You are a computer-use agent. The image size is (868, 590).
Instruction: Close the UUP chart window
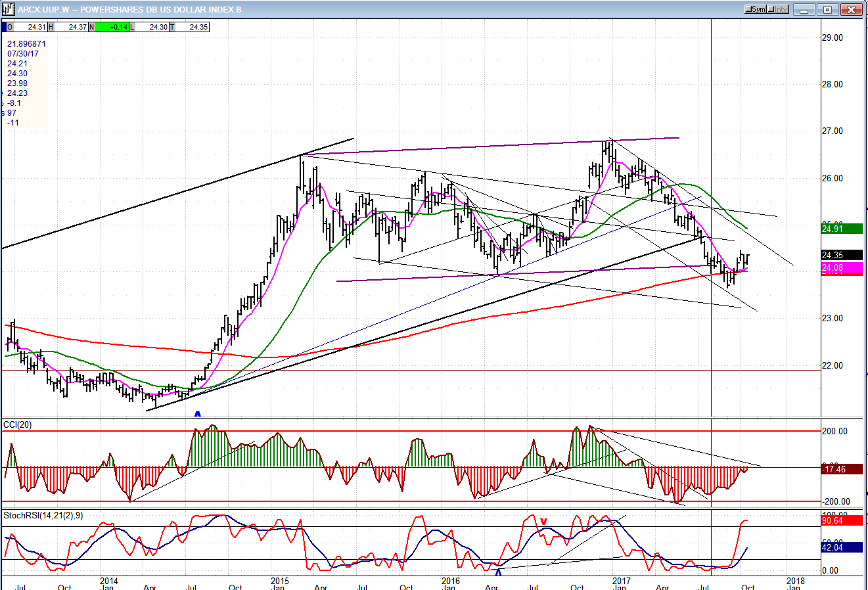click(x=852, y=9)
